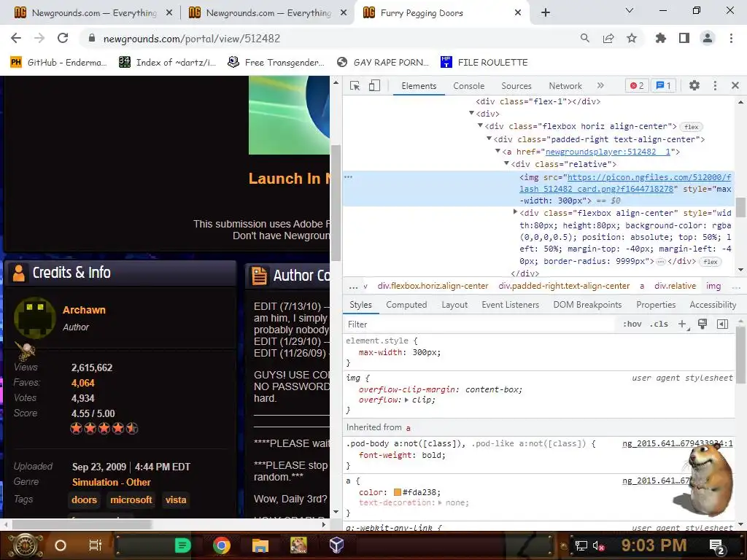Focus the styles Filter field
Viewport: 747px width, 560px height.
tap(481, 324)
